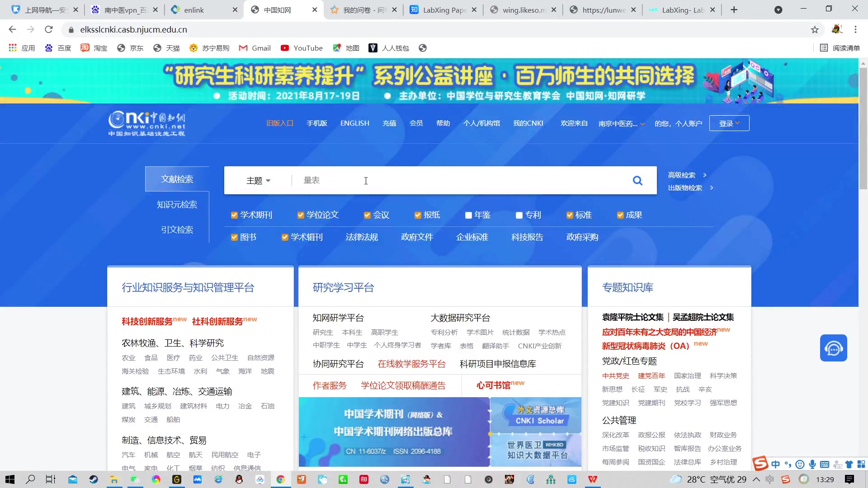Switch to the enlink browser tab
The image size is (868, 488).
203,9
